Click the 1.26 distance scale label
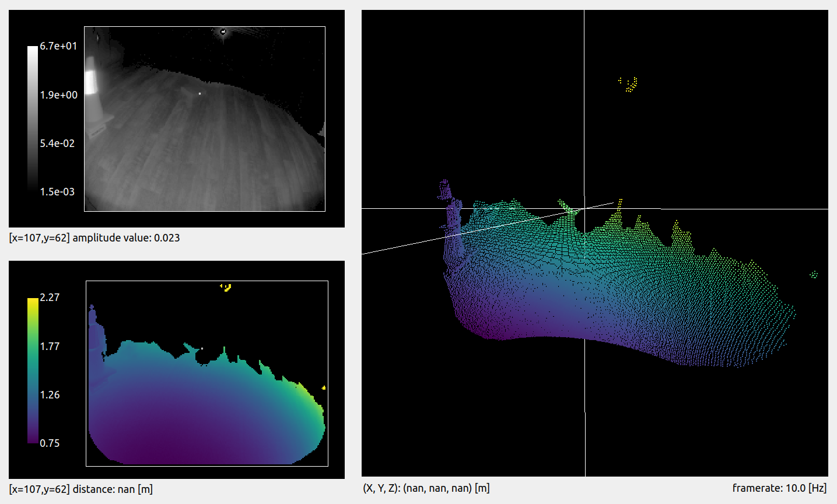 pos(50,395)
